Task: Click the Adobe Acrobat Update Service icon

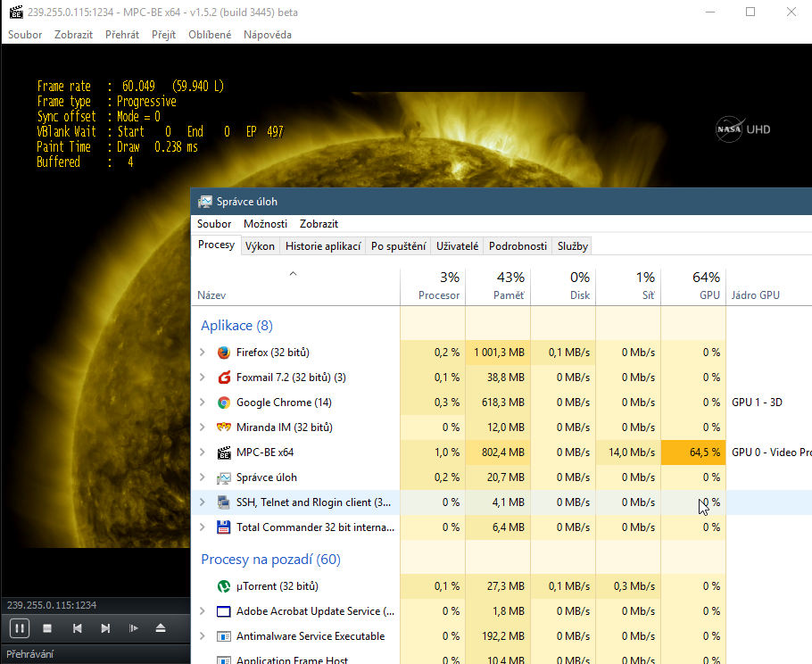Action: click(224, 611)
